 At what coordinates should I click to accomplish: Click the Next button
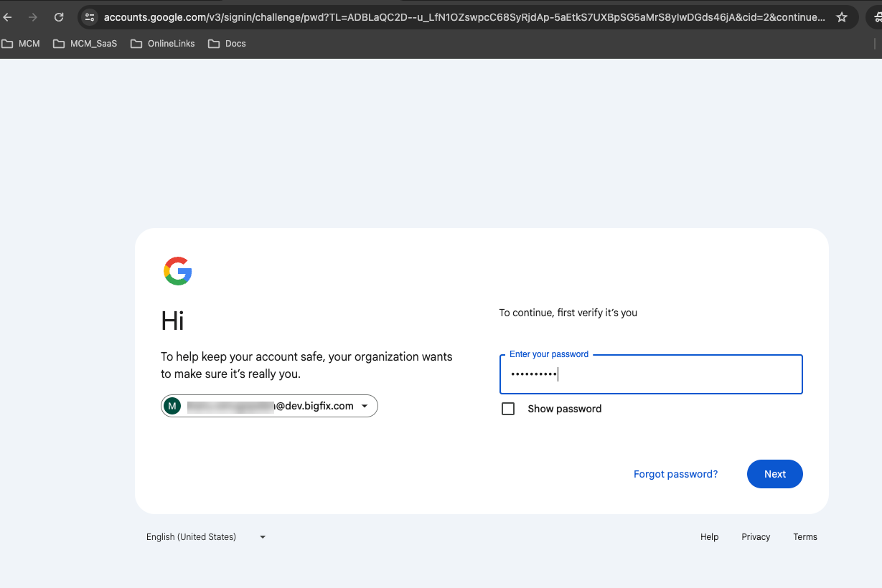coord(774,474)
